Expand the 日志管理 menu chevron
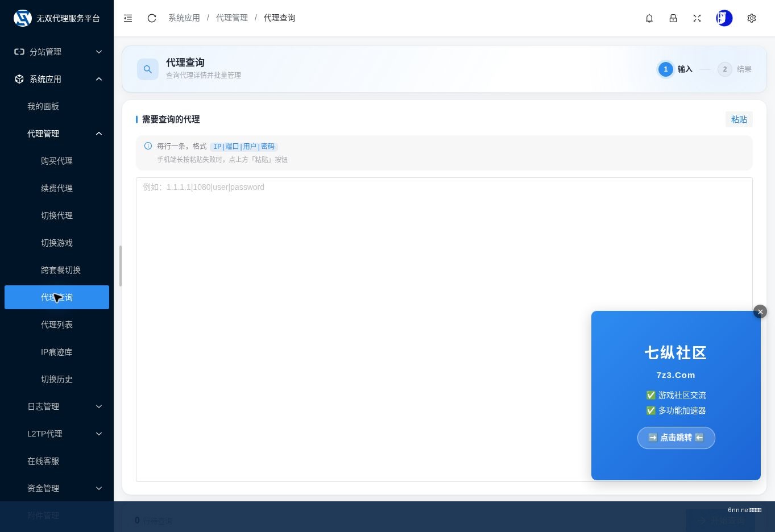Viewport: 775px width, 532px height. pos(99,406)
